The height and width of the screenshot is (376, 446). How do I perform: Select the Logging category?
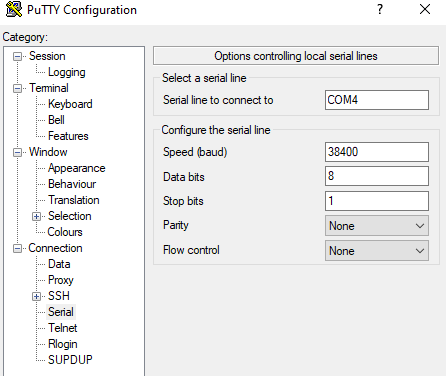click(67, 72)
